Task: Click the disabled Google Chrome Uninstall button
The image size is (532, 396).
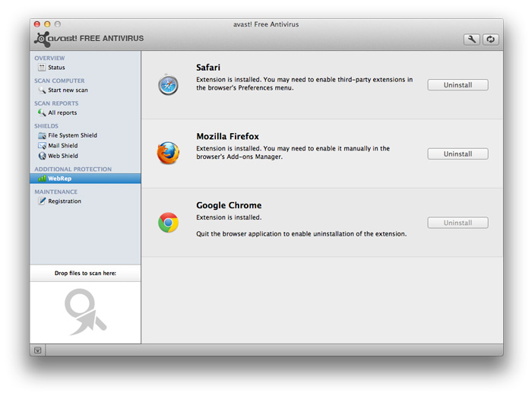Action: (x=458, y=223)
